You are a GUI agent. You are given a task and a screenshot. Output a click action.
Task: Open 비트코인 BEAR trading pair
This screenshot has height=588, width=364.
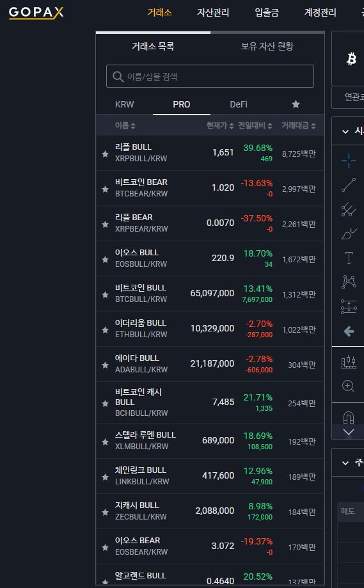[210, 188]
